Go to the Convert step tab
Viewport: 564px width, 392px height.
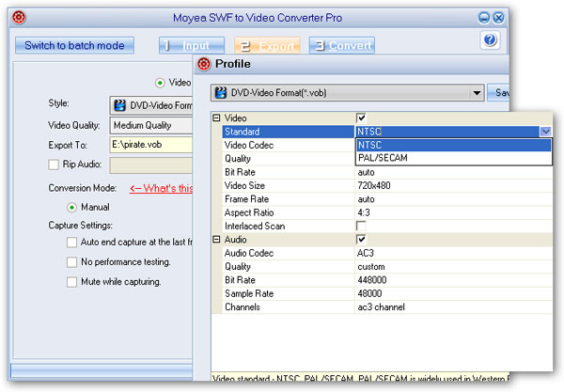coord(342,45)
